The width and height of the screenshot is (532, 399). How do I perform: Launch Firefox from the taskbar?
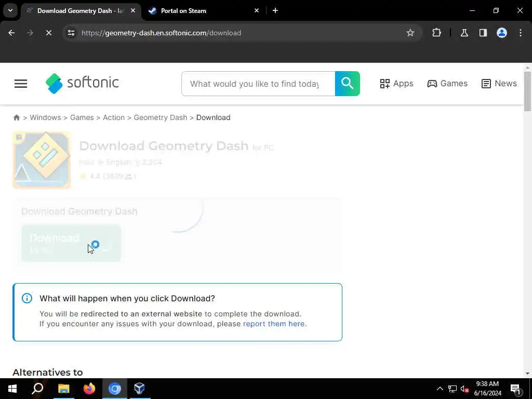coord(89,389)
